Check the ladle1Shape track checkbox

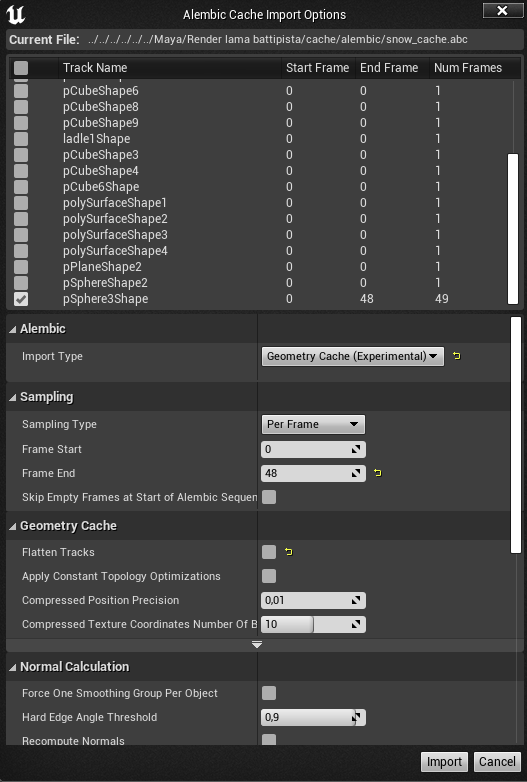pos(21,139)
